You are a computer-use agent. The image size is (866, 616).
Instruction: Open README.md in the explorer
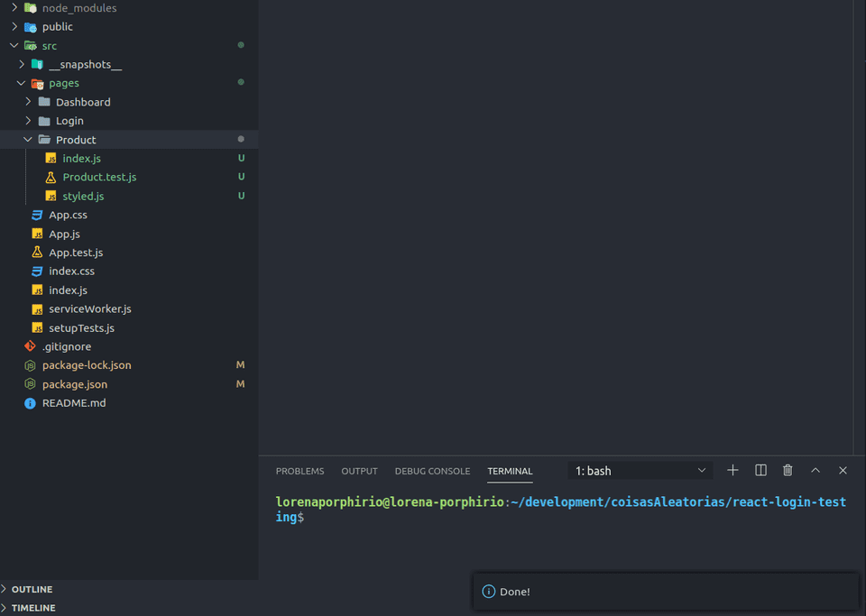(x=73, y=403)
